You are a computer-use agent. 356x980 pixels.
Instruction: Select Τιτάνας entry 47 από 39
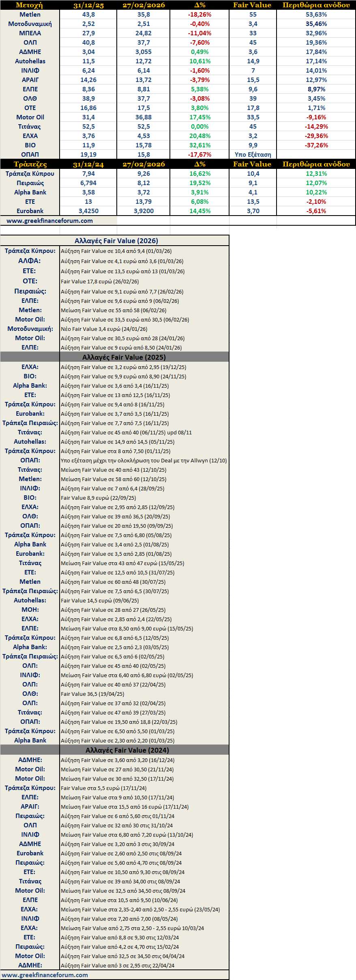(113, 713)
